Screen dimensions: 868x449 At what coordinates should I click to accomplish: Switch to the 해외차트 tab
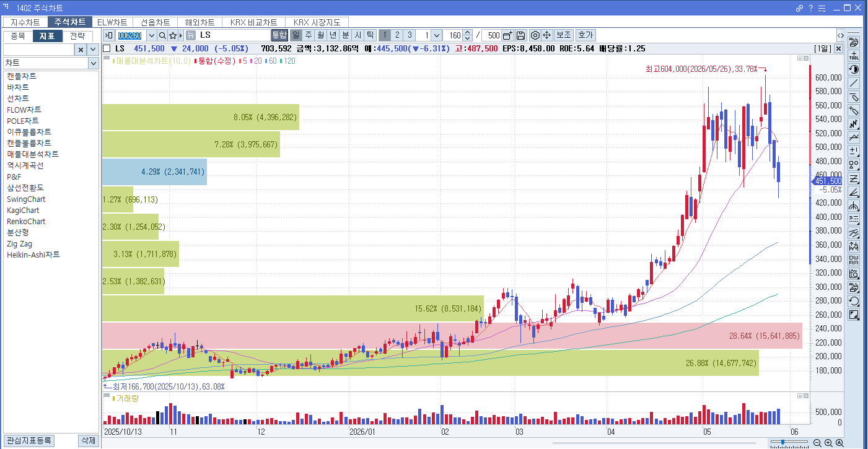(x=199, y=22)
